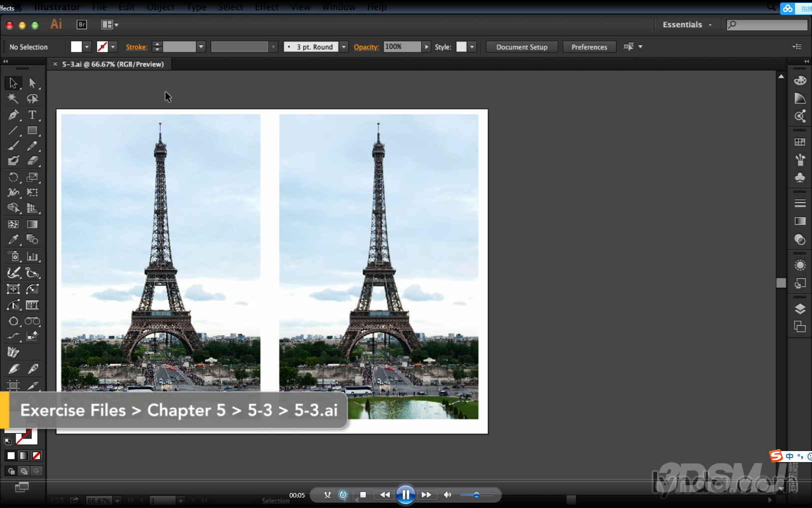The width and height of the screenshot is (812, 508).
Task: Select the Column Graph tool
Action: pyautogui.click(x=32, y=256)
